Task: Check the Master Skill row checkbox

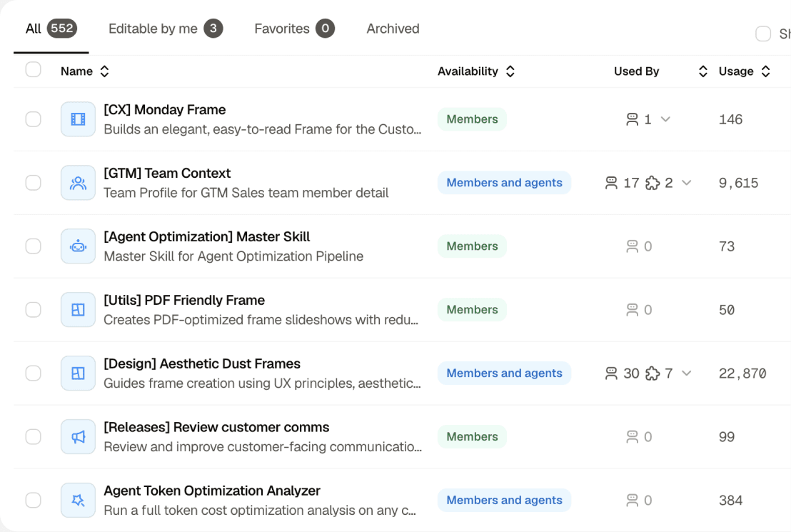Action: point(34,246)
